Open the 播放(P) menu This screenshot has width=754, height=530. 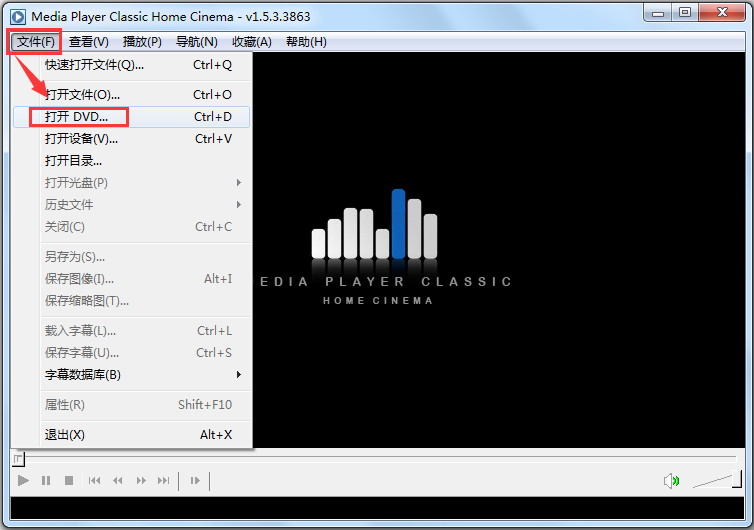142,42
